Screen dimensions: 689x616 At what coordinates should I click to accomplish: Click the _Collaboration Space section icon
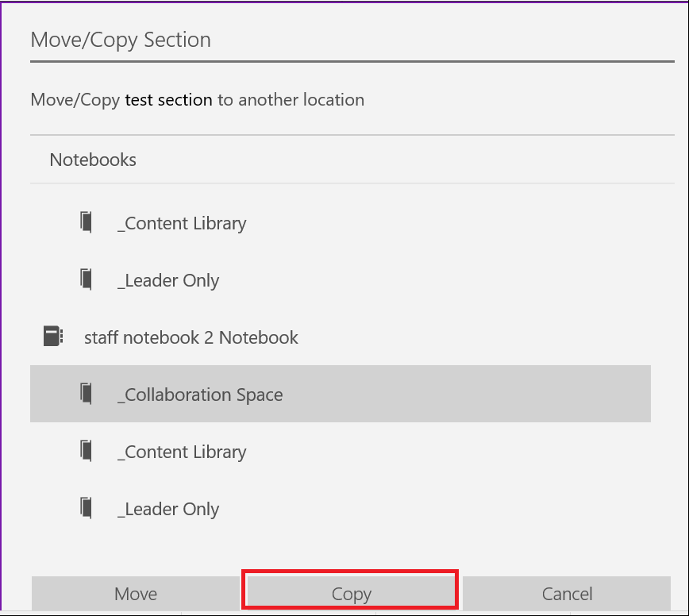tap(86, 393)
